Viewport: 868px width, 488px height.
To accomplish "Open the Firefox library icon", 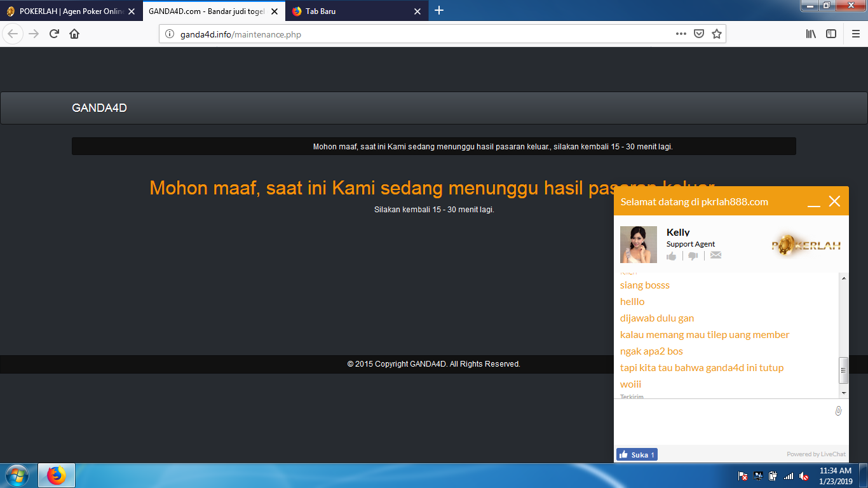I will (811, 34).
